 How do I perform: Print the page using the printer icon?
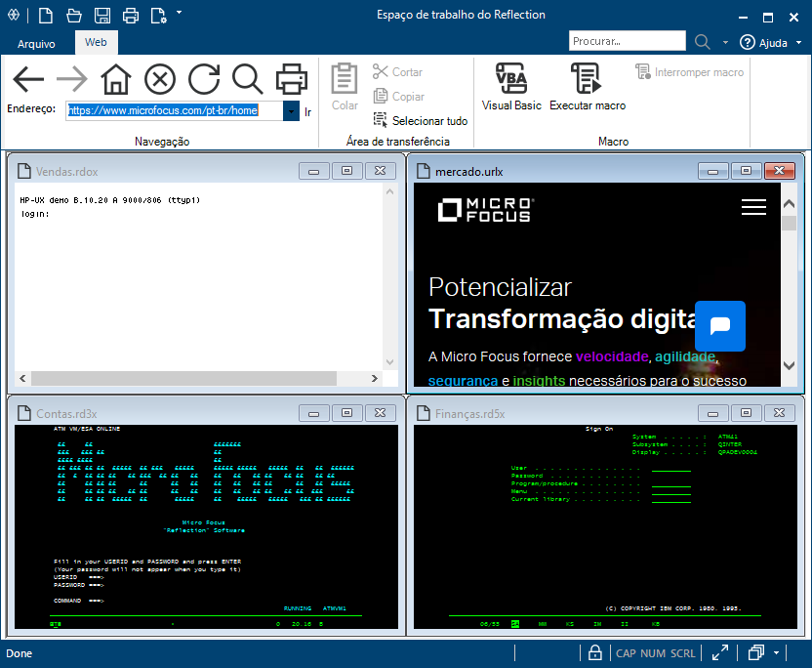291,79
